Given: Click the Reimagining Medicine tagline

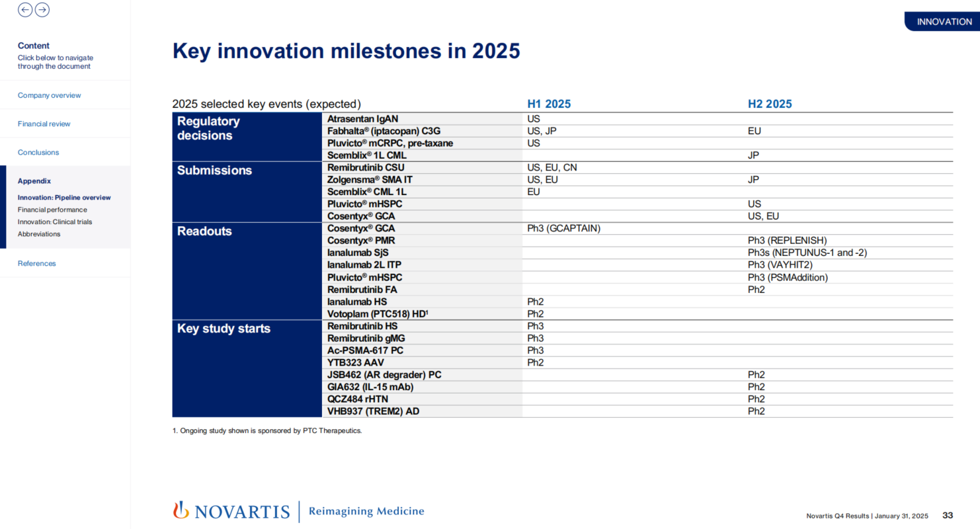Looking at the screenshot, I should (x=366, y=511).
